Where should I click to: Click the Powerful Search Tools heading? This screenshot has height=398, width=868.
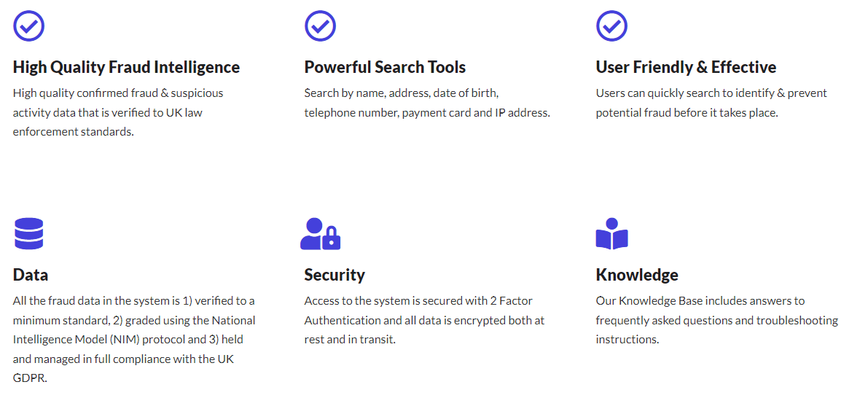pos(385,67)
